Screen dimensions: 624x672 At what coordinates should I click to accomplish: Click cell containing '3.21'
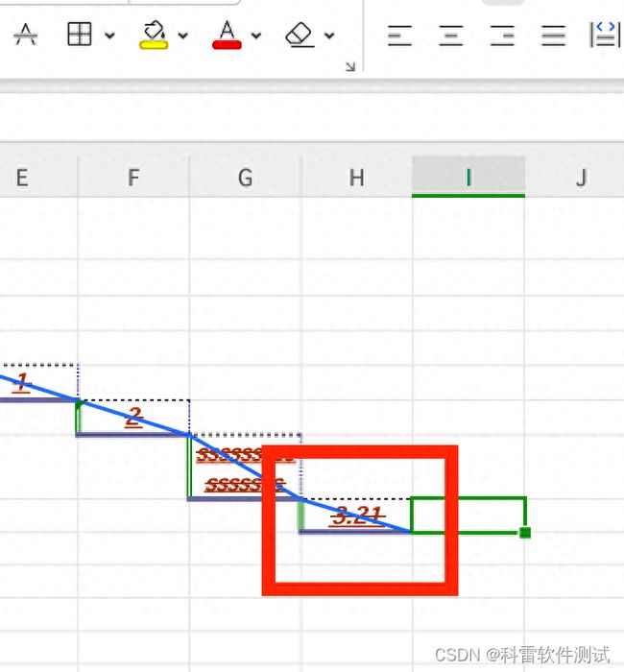coord(356,516)
